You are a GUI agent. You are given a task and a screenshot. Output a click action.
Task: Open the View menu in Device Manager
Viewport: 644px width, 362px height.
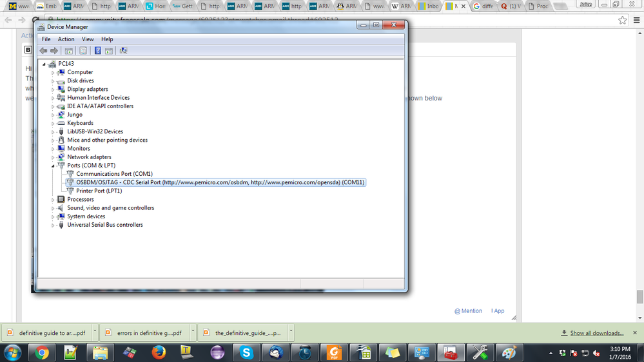[88, 39]
